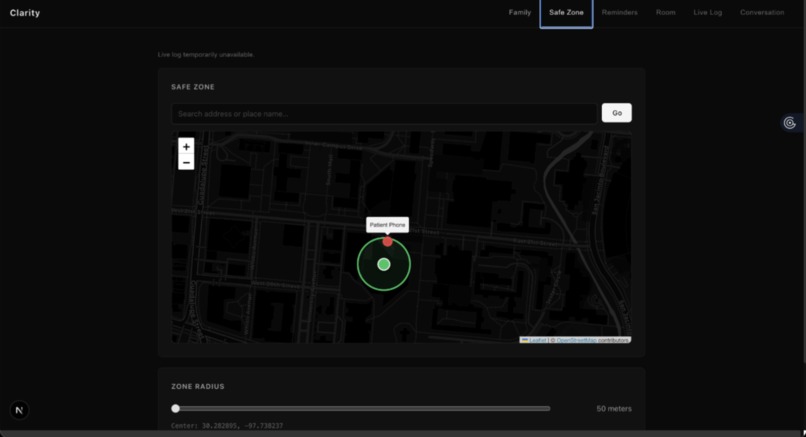
Task: Click the red patient phone marker
Action: coord(388,242)
